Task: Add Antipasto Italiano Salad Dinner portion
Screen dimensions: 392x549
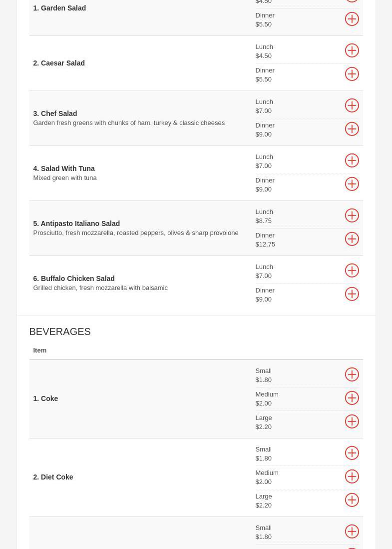Action: 352,239
